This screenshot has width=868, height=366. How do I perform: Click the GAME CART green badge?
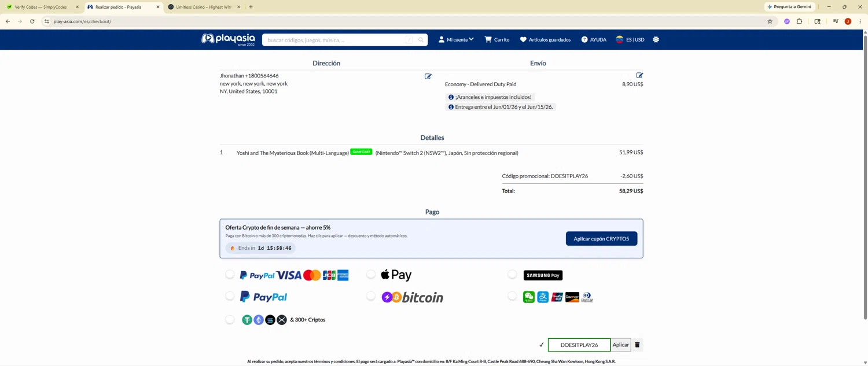[361, 151]
